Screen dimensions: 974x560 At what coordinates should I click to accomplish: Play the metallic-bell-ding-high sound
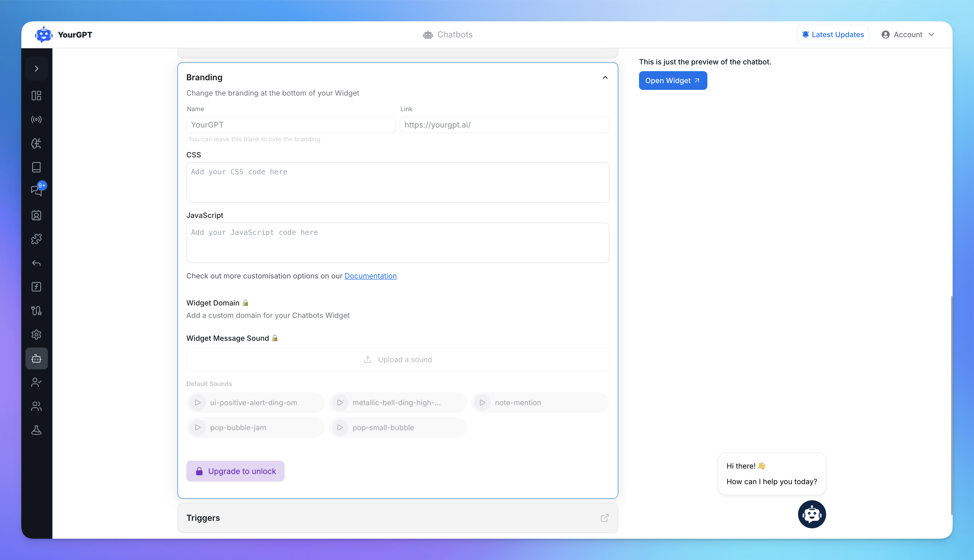tap(340, 403)
